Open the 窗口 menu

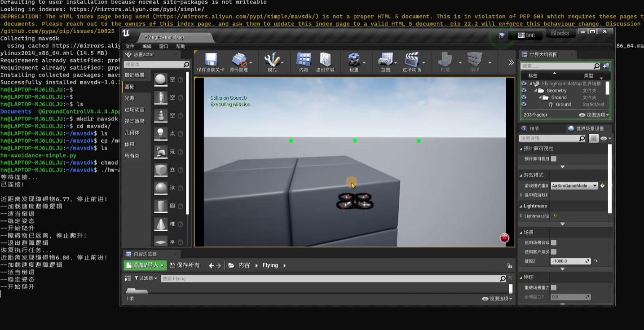(163, 46)
